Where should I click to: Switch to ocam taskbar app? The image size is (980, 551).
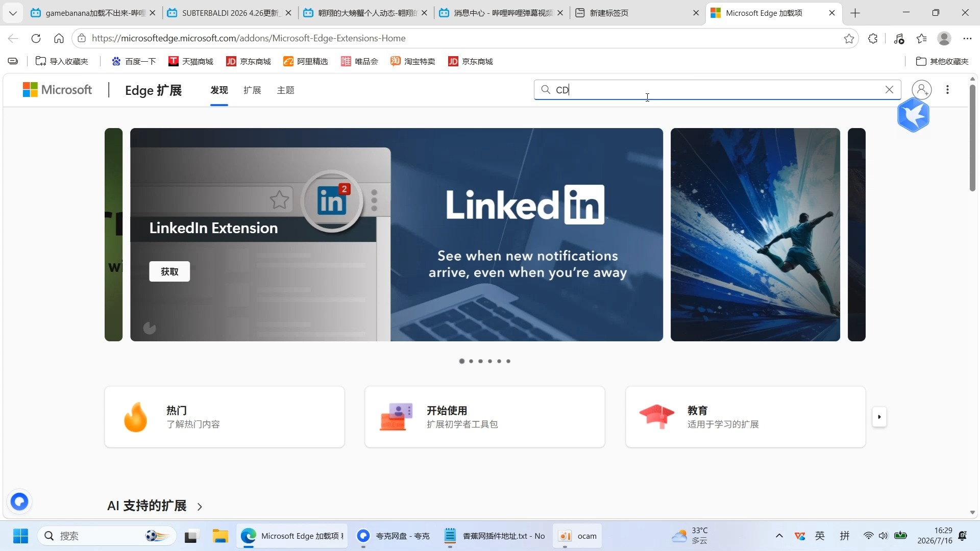click(x=578, y=536)
